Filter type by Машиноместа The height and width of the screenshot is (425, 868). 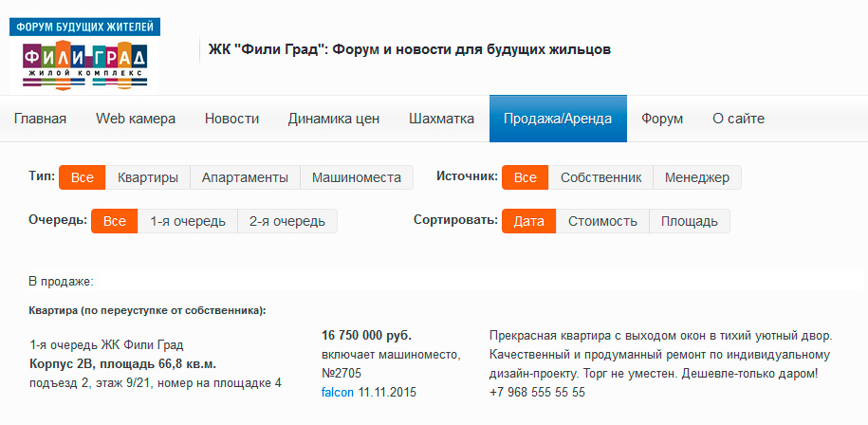[357, 177]
